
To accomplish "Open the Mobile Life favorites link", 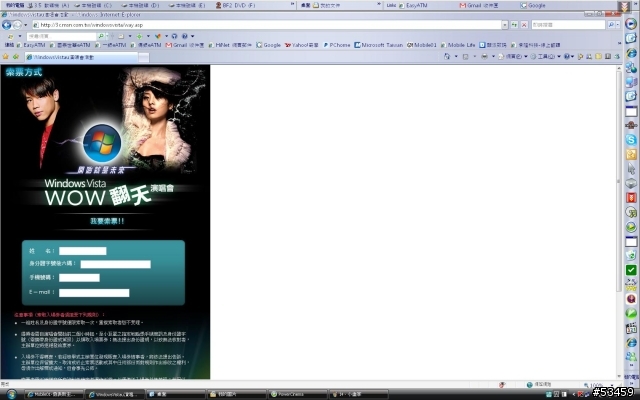I will [x=458, y=45].
